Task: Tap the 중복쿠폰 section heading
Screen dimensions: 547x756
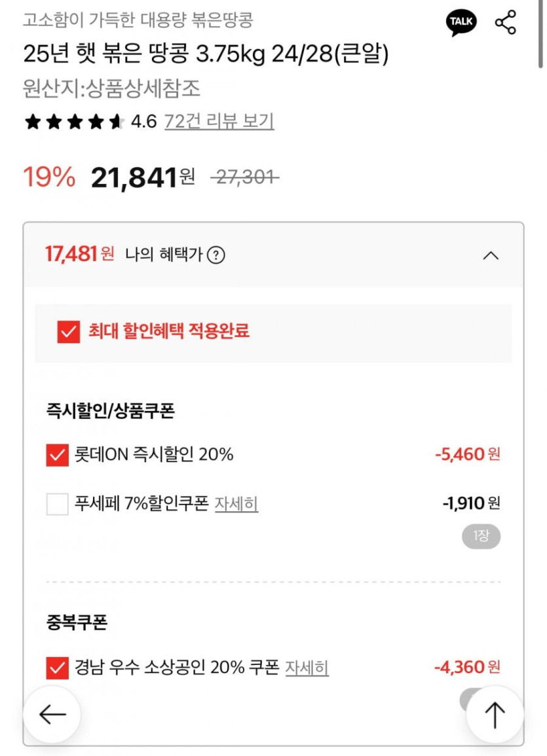Action: click(77, 622)
